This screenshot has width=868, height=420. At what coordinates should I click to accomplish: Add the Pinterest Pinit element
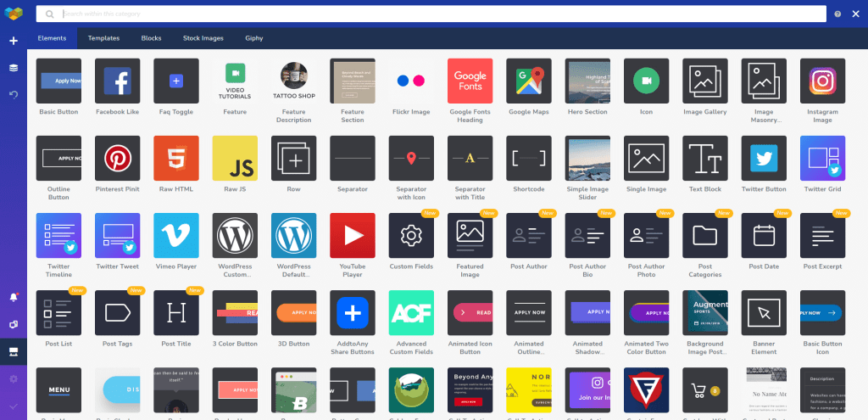pyautogui.click(x=117, y=159)
